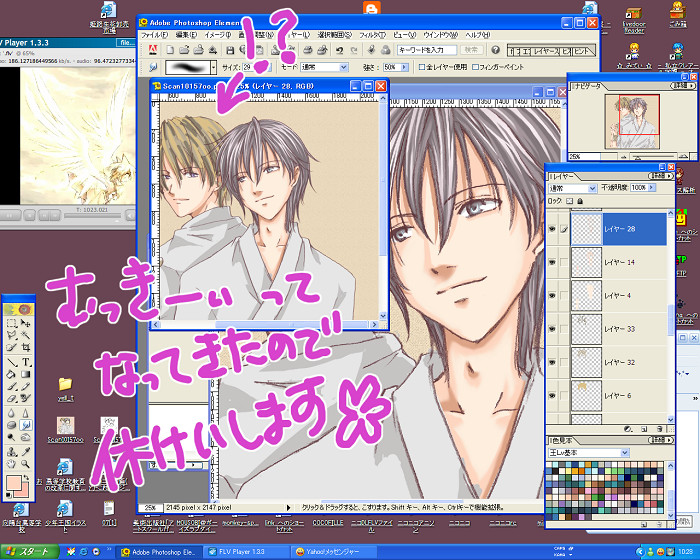Expand the Navigator palette 詳細 menu
700x560 pixels.
(683, 85)
